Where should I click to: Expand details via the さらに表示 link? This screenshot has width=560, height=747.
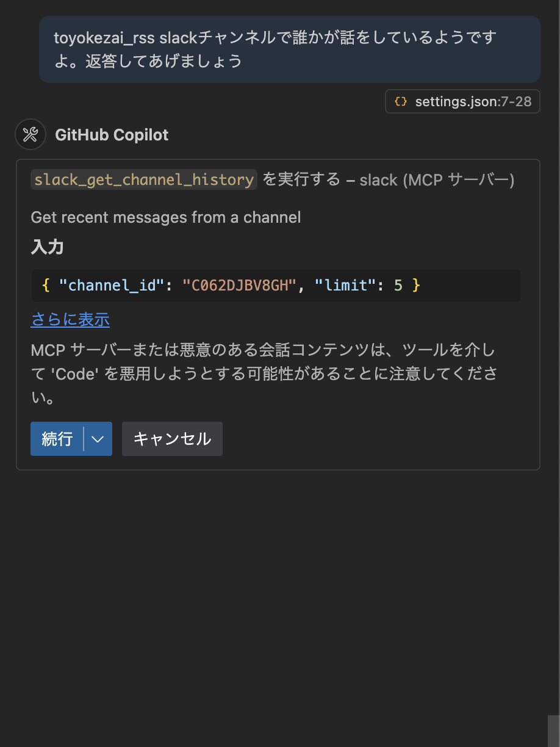[x=70, y=320]
